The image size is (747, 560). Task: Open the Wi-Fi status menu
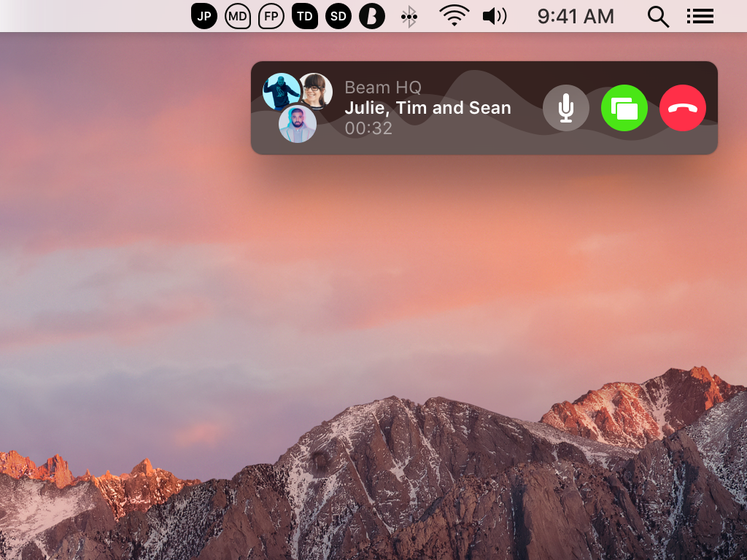454,16
